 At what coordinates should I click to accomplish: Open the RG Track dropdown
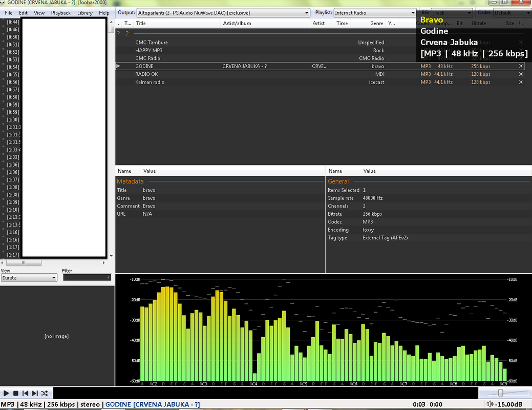(x=452, y=13)
